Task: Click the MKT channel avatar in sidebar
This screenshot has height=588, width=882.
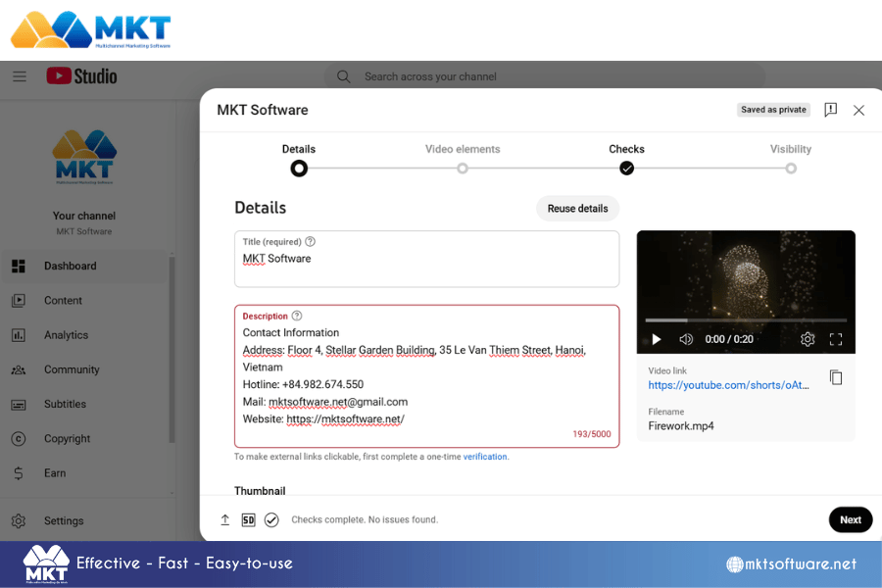Action: [x=84, y=157]
